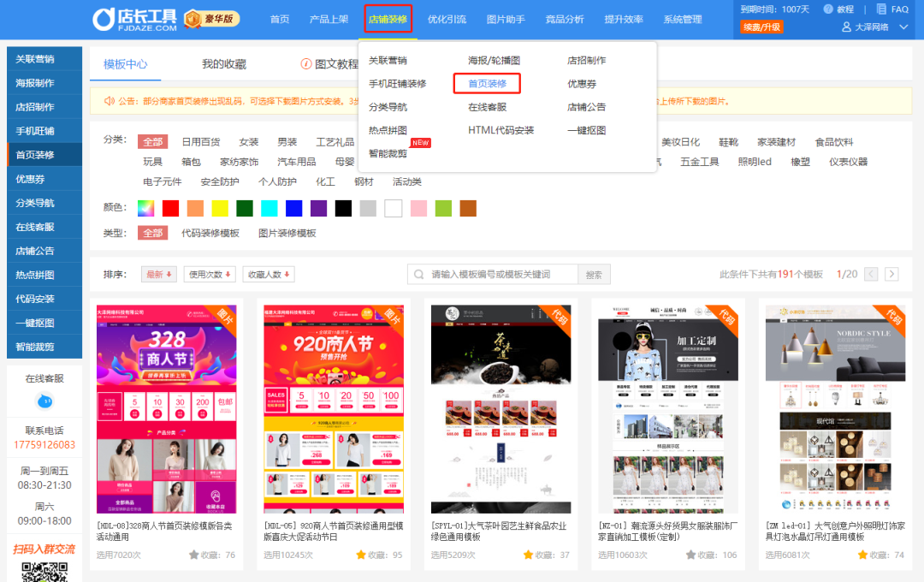This screenshot has height=582, width=924.
Task: Select 海报/轮播图 in dropdown menu
Action: tap(494, 60)
